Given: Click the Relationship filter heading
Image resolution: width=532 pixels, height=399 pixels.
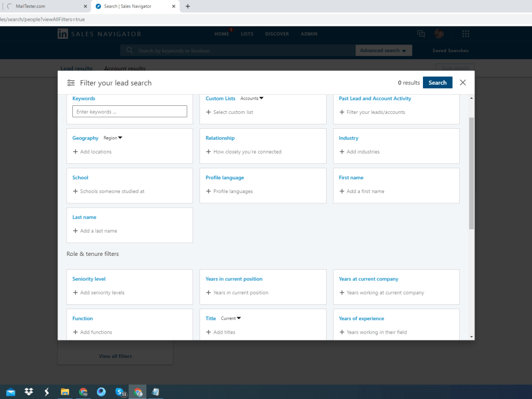Looking at the screenshot, I should tap(220, 138).
